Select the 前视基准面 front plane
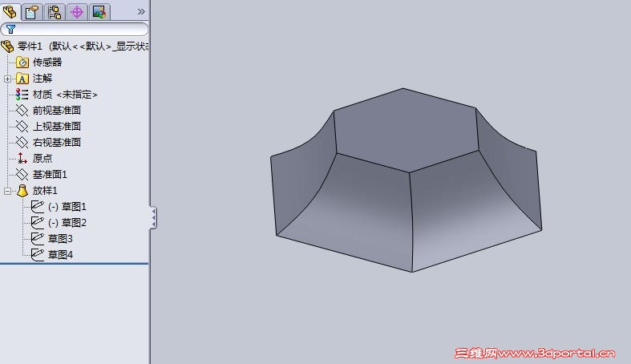The image size is (631, 364). point(57,110)
